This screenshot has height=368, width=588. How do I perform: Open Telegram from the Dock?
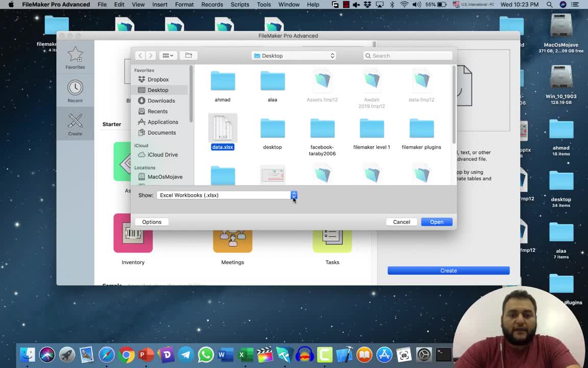185,355
